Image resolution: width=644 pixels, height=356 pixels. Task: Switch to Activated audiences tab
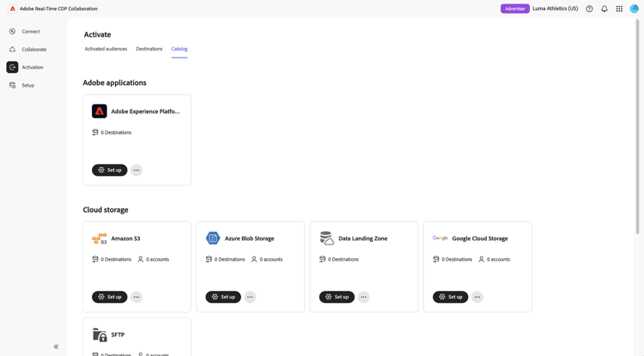tap(106, 49)
